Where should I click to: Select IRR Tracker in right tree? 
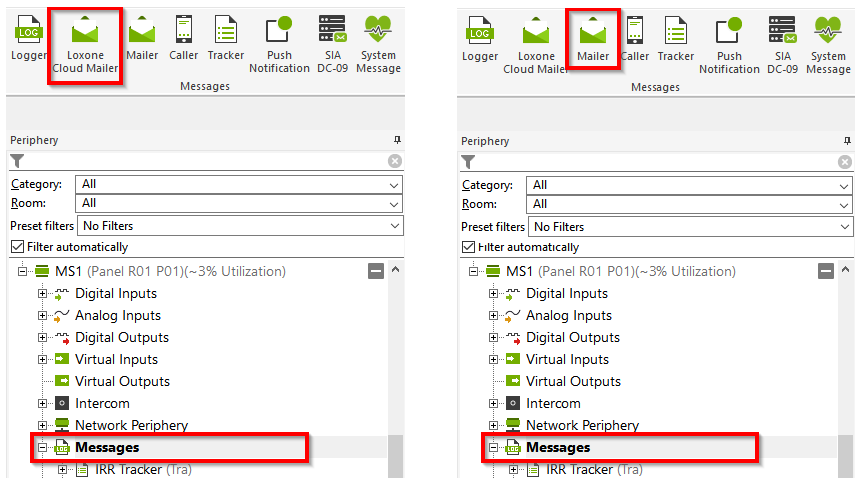click(594, 469)
